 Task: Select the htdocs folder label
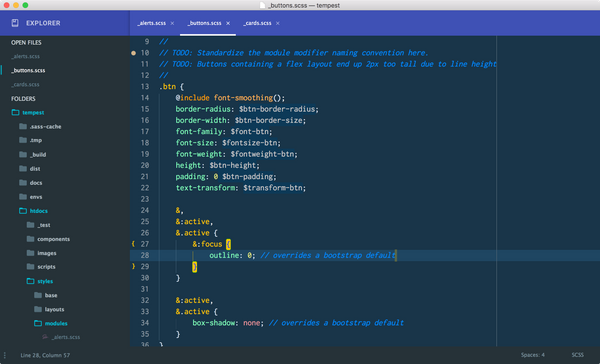39,211
